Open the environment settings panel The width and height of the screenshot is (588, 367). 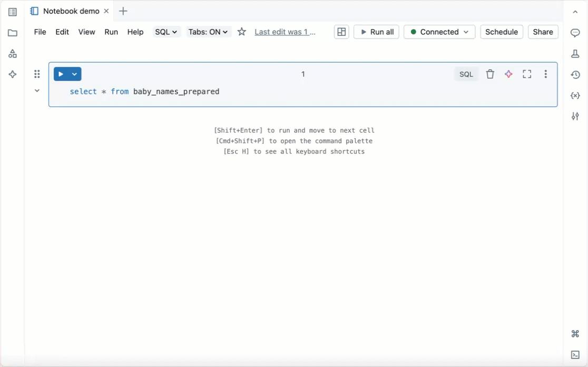[575, 116]
